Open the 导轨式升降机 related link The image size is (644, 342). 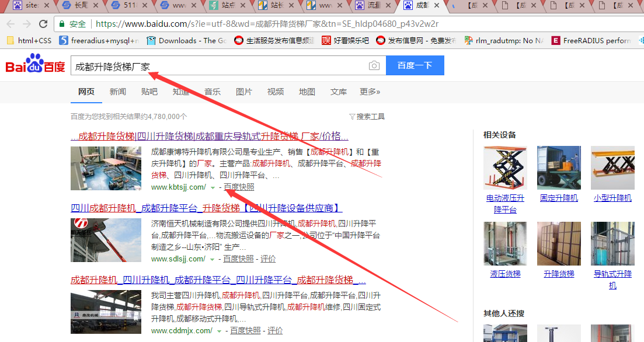(x=613, y=280)
